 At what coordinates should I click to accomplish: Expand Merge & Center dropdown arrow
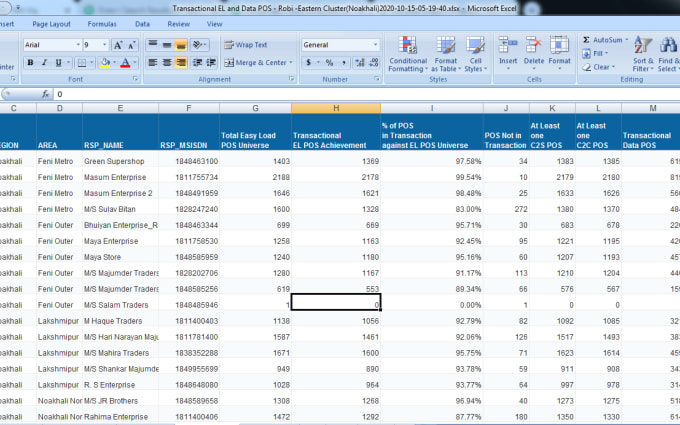click(x=291, y=63)
